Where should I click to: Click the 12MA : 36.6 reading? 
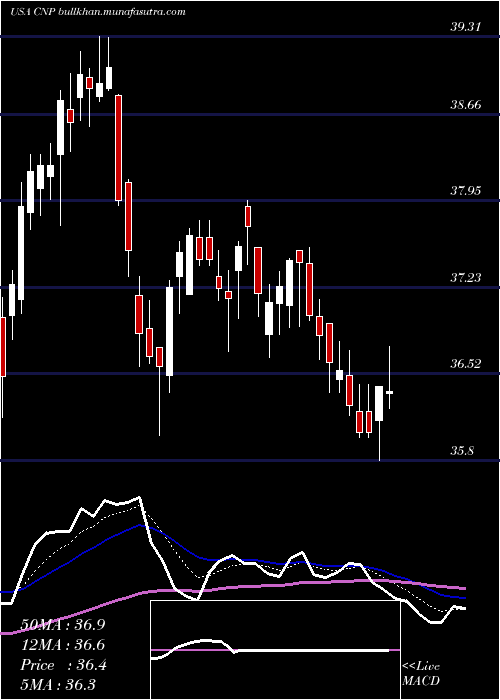[x=62, y=645]
